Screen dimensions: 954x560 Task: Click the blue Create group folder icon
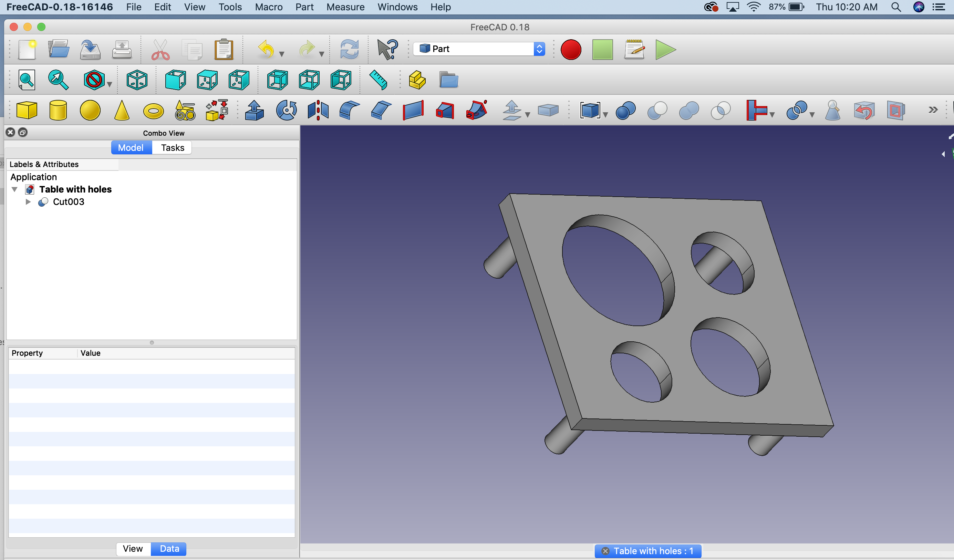click(449, 80)
